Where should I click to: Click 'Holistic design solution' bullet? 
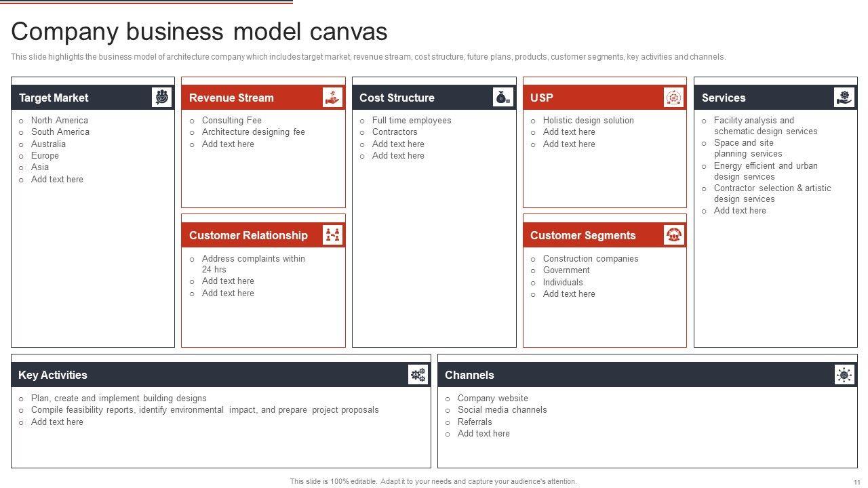pos(588,121)
